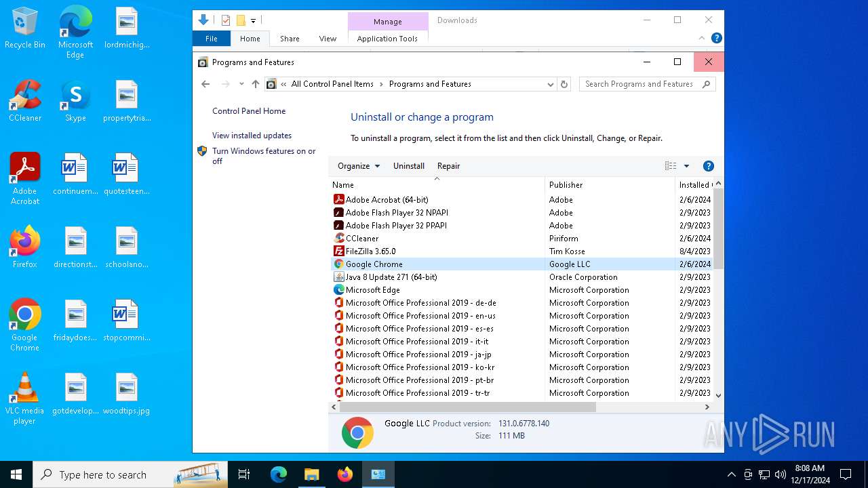The width and height of the screenshot is (868, 488).
Task: Select the Adobe Flash Player 32 PPAPI row
Action: (521, 225)
